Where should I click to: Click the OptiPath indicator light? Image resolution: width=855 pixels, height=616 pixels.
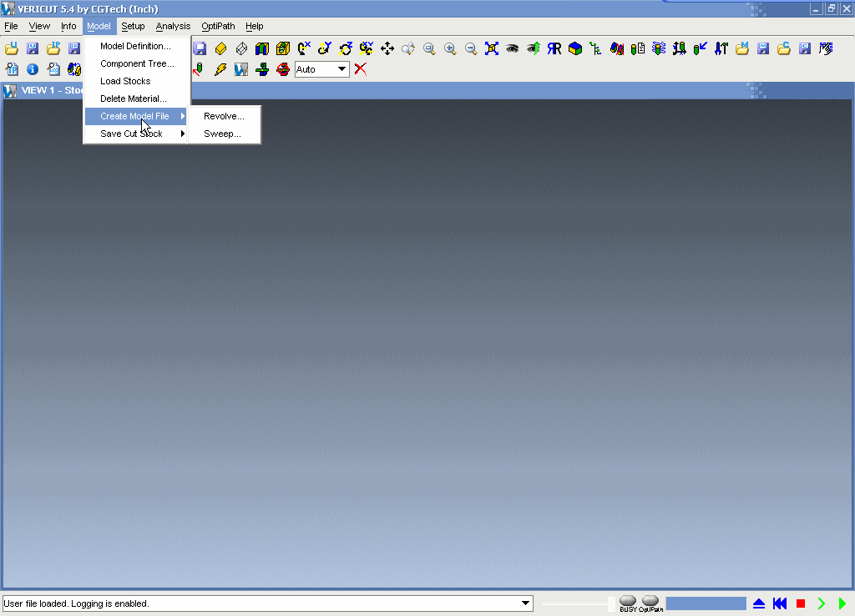point(650,601)
